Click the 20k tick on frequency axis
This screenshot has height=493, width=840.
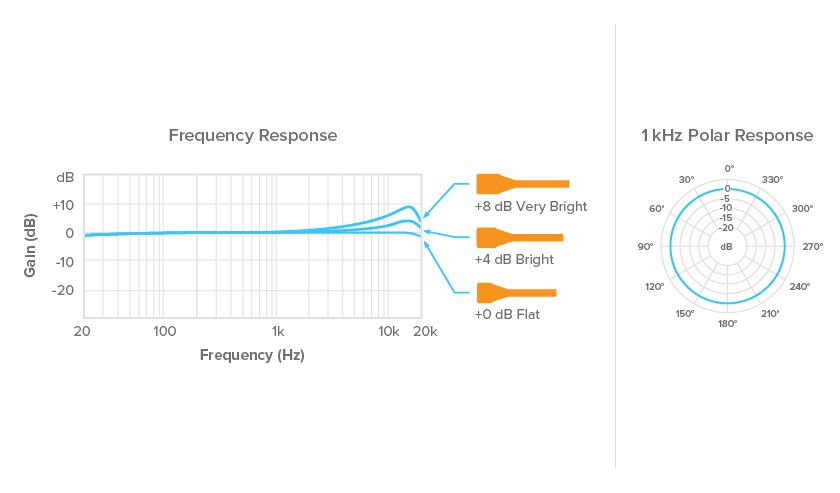(x=422, y=331)
